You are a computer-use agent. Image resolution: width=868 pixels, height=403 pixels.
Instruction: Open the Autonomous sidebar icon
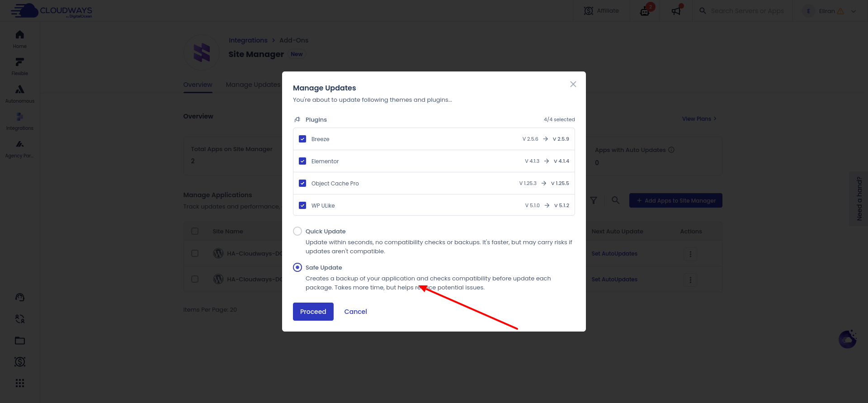(20, 90)
